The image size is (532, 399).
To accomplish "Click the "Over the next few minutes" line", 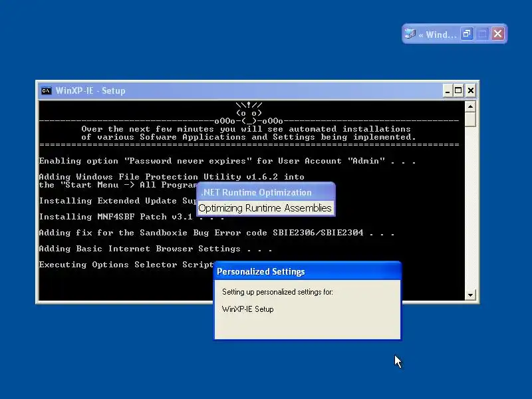I will [246, 129].
